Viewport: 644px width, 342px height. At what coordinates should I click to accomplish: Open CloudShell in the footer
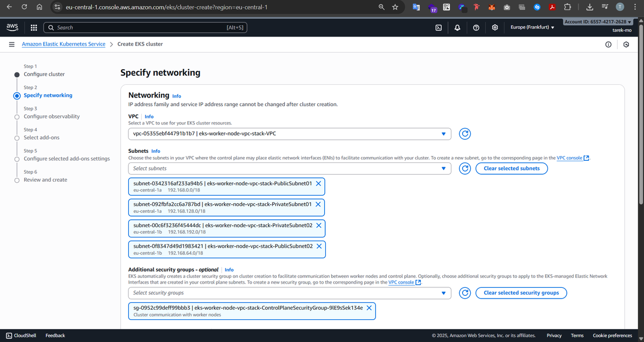coord(21,336)
